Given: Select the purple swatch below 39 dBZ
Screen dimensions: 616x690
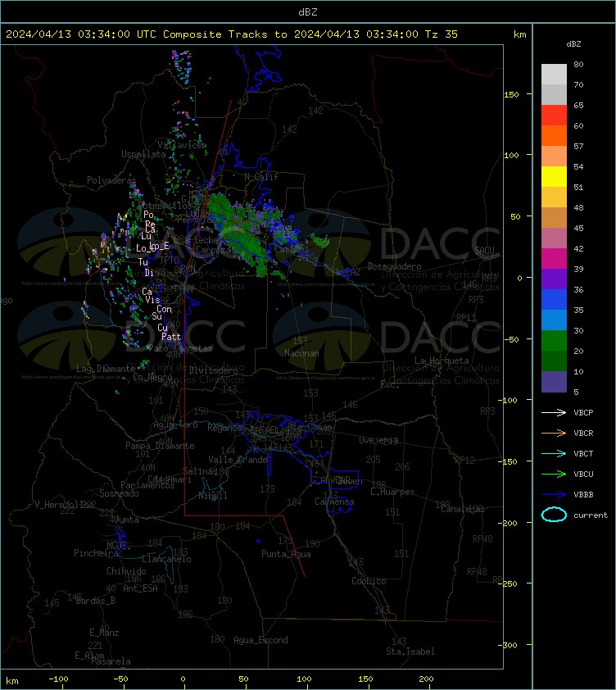Looking at the screenshot, I should point(554,279).
